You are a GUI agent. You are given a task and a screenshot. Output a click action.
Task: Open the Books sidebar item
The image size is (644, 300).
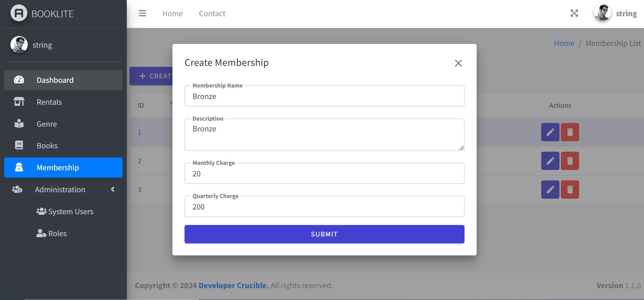pyautogui.click(x=63, y=146)
